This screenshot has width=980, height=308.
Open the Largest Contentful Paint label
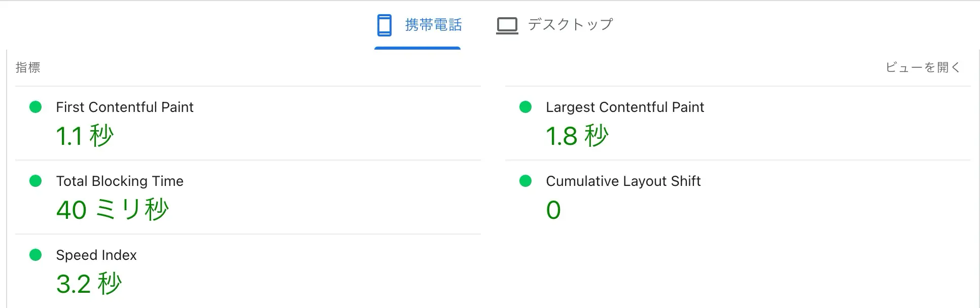coord(624,107)
